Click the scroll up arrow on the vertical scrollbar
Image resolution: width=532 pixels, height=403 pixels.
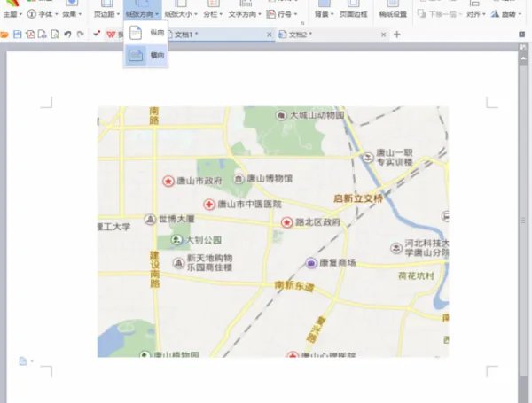pyautogui.click(x=523, y=58)
